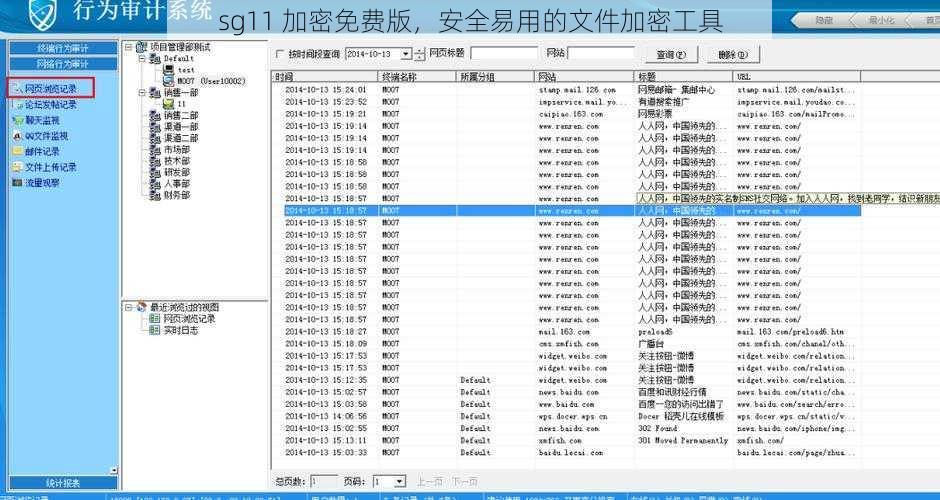940x500 pixels.
Task: Click the 隐藏 button in the header
Action: [824, 20]
